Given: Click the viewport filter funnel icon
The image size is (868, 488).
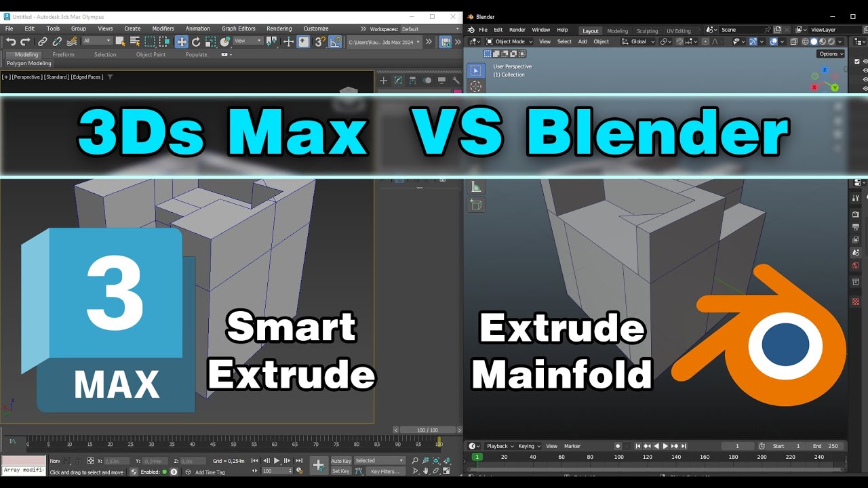Looking at the screenshot, I should (110, 77).
